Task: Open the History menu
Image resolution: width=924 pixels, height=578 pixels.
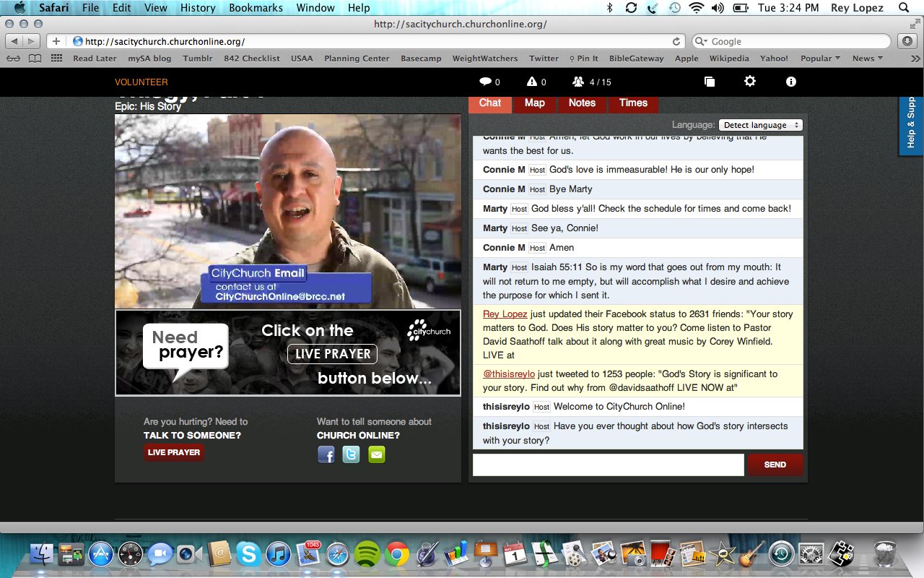Action: pos(198,8)
